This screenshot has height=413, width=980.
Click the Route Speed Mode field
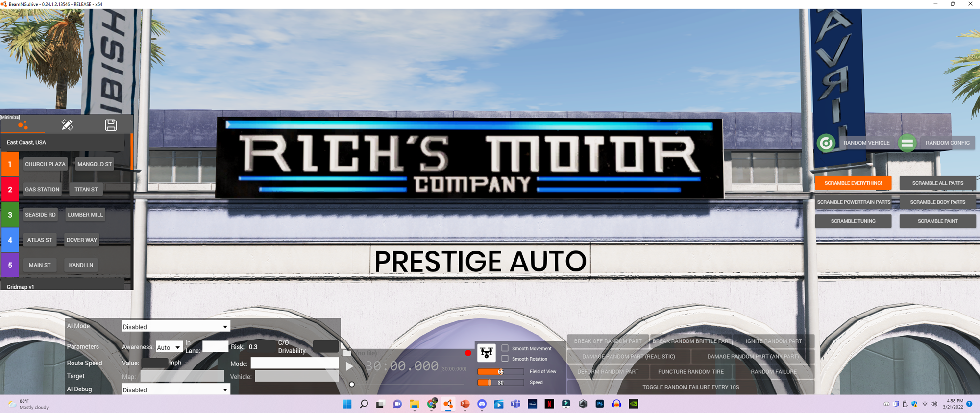click(294, 363)
